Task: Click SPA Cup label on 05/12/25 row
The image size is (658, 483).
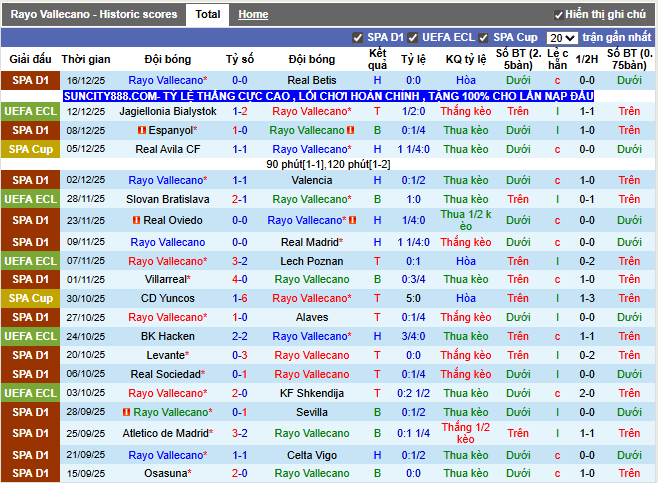Action: coord(30,149)
